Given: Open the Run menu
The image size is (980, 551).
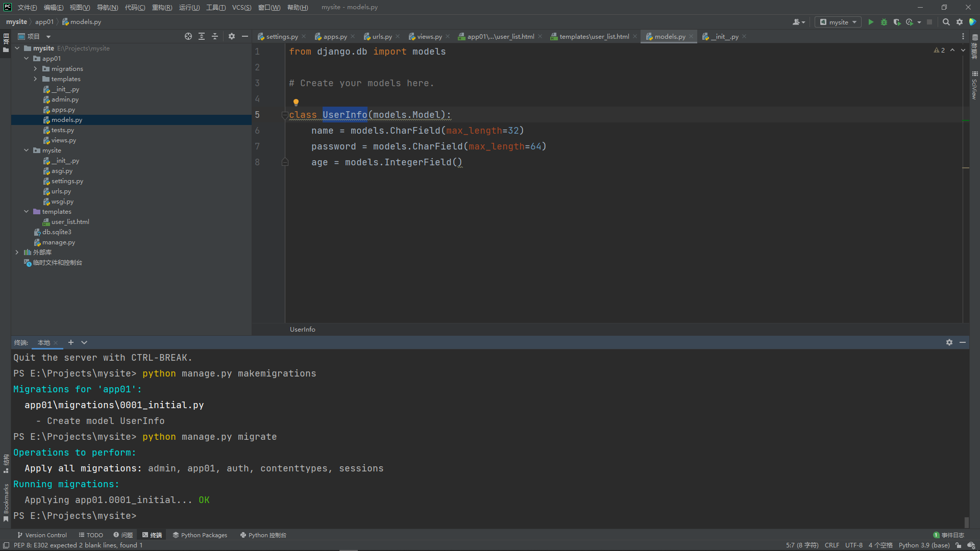Looking at the screenshot, I should [189, 7].
